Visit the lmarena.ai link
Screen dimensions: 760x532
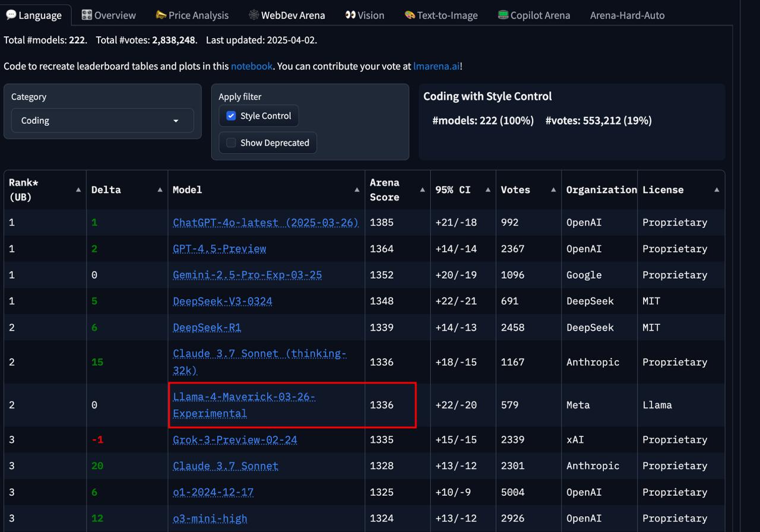point(436,66)
